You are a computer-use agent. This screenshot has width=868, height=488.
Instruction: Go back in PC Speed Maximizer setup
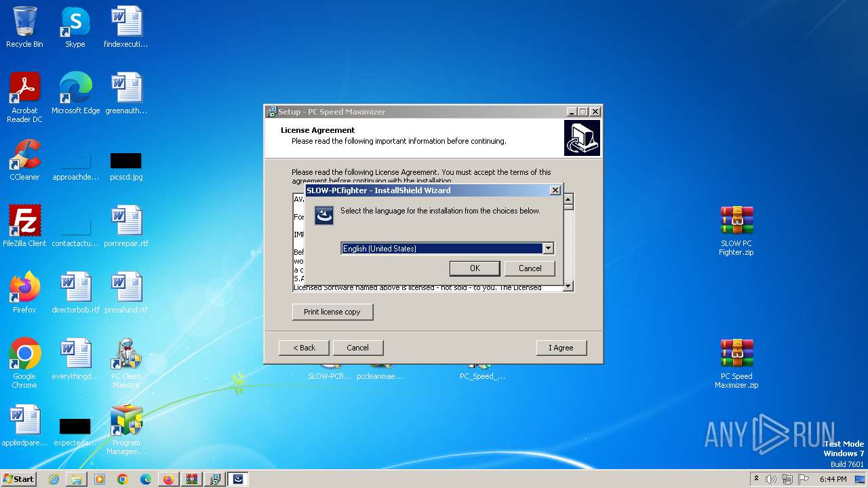point(304,348)
